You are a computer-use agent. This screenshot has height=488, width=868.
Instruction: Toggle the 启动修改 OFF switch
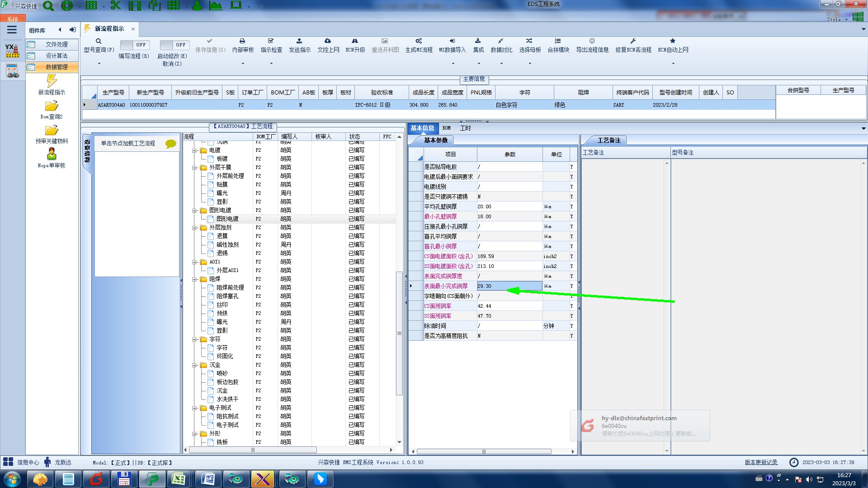[x=174, y=45]
